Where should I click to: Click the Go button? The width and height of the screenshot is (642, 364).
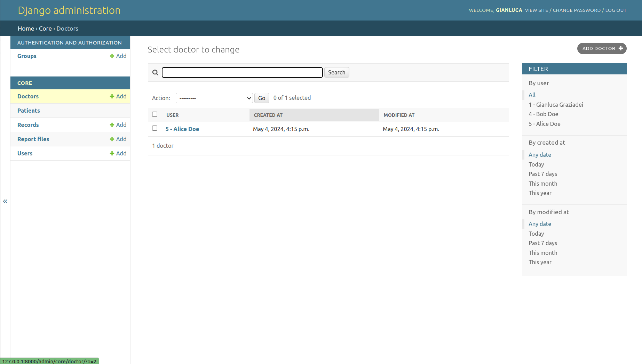tap(262, 98)
